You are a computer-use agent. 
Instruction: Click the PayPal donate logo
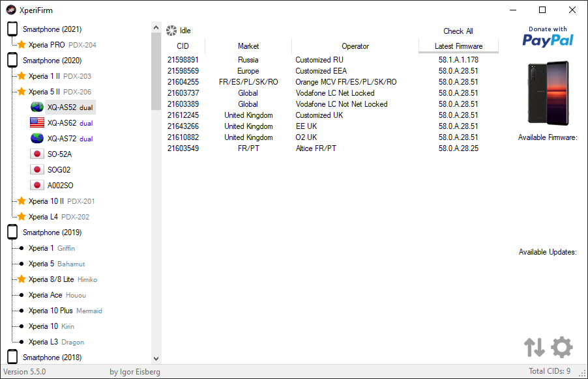pyautogui.click(x=548, y=36)
